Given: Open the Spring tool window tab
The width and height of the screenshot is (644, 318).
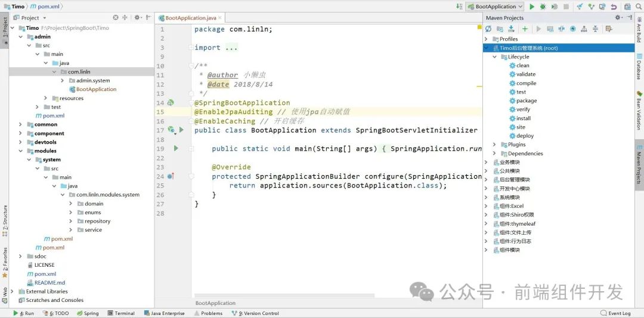Looking at the screenshot, I should (88, 313).
